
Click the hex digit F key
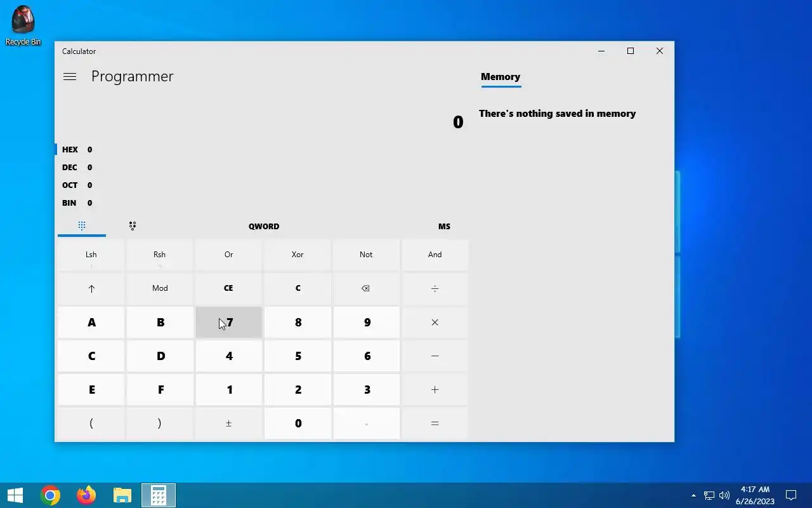point(160,390)
